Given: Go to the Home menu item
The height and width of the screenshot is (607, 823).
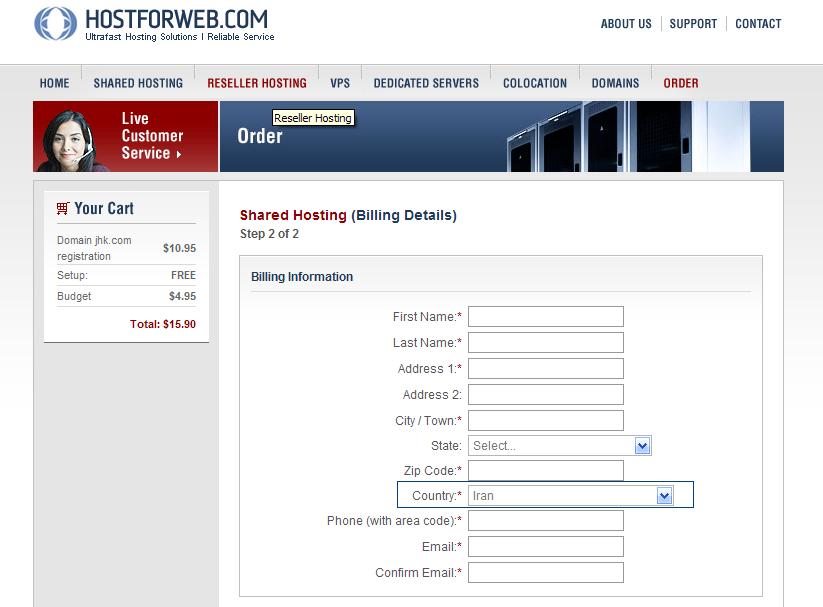Looking at the screenshot, I should pyautogui.click(x=55, y=83).
